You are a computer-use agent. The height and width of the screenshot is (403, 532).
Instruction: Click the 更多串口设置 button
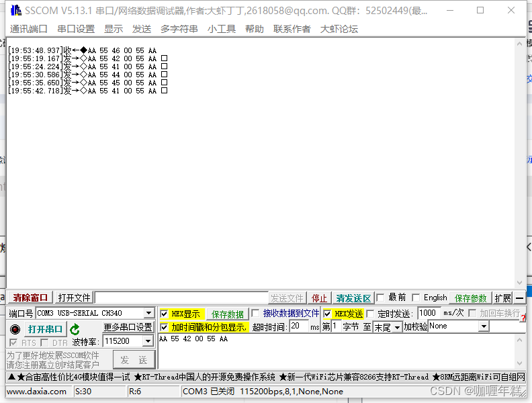[128, 327]
